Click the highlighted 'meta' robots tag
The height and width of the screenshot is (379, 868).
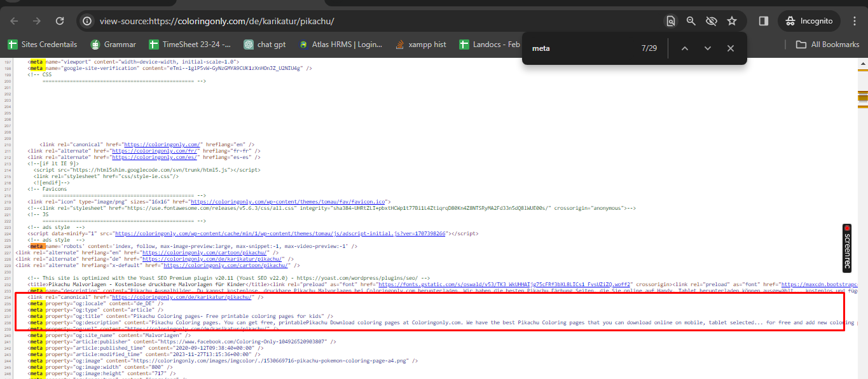[36, 246]
